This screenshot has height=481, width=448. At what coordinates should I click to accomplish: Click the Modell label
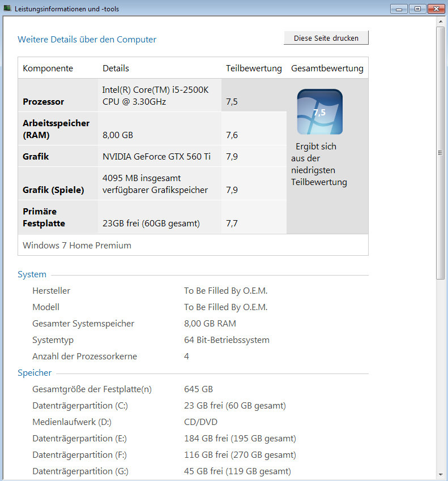pyautogui.click(x=46, y=307)
